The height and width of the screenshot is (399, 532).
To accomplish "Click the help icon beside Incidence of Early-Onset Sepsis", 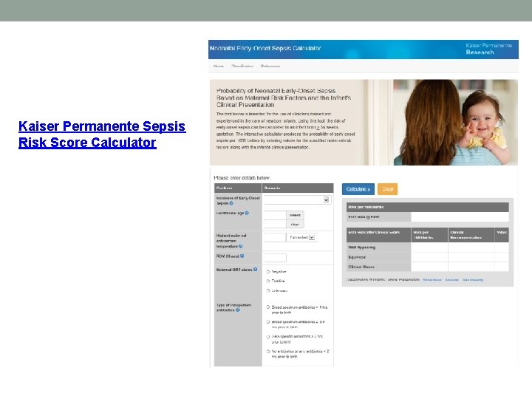I will 231,203.
